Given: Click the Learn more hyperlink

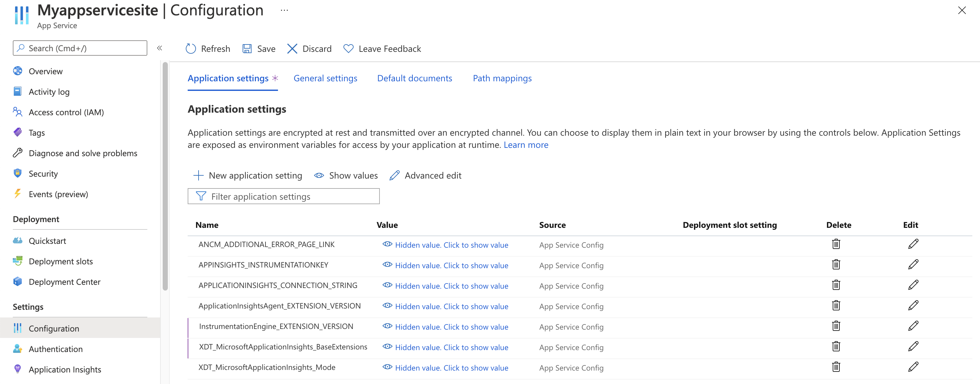Looking at the screenshot, I should click(x=526, y=144).
